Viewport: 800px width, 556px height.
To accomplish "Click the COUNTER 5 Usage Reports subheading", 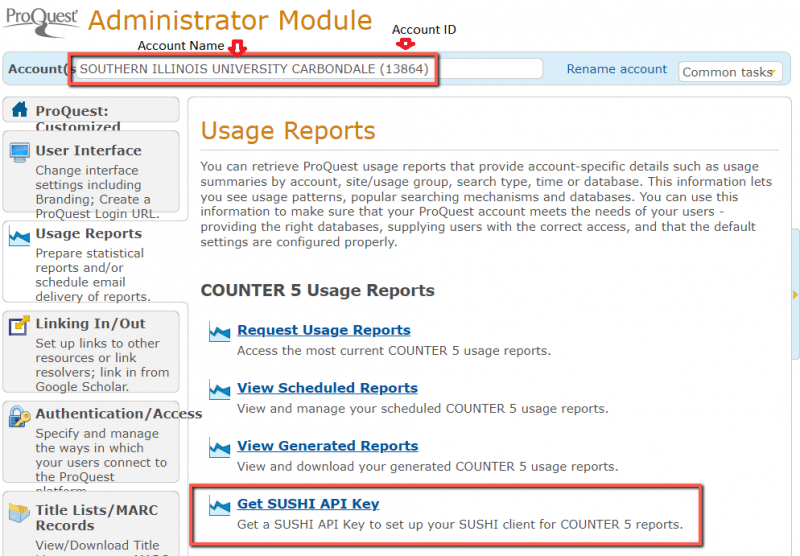I will (317, 290).
